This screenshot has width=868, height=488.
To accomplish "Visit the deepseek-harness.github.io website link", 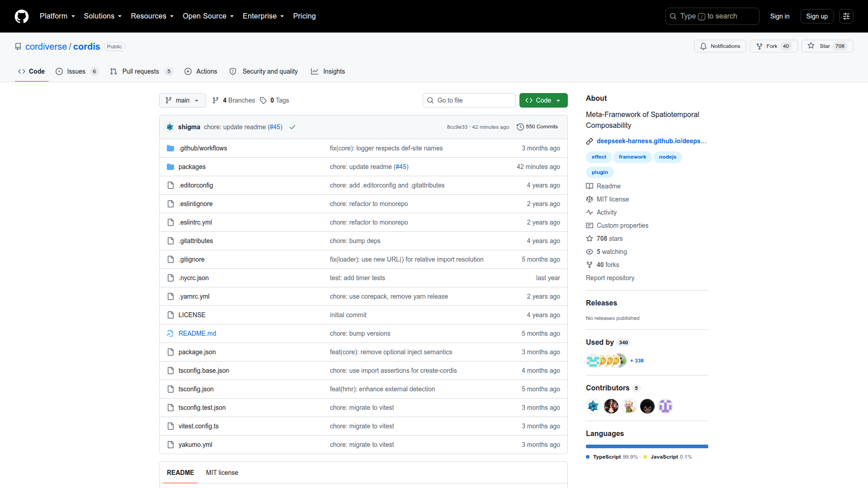I will click(x=651, y=141).
